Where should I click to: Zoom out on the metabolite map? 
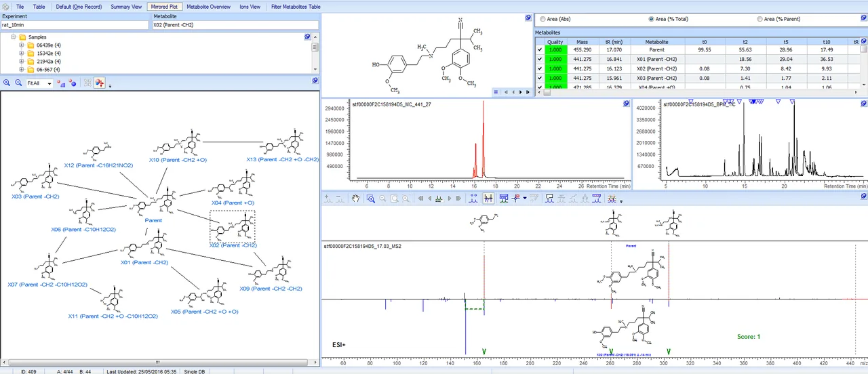point(18,83)
